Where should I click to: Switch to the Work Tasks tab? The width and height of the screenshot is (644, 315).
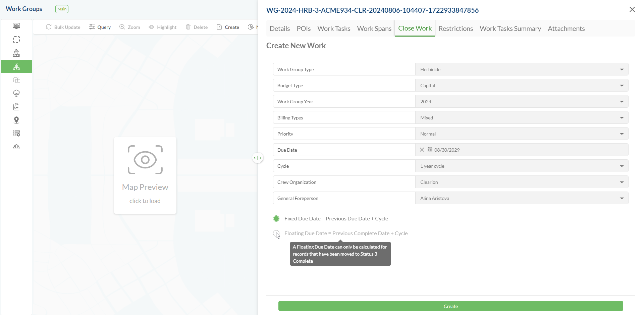point(334,29)
